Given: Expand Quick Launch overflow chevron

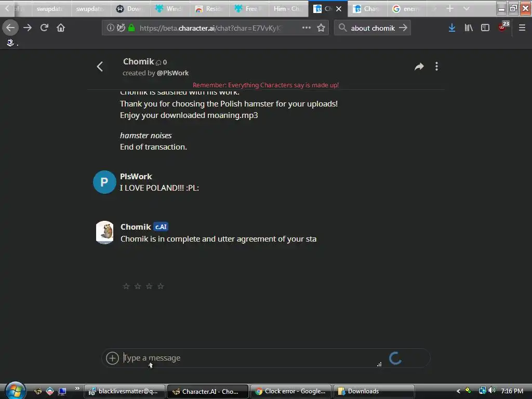Looking at the screenshot, I should click(x=77, y=389).
